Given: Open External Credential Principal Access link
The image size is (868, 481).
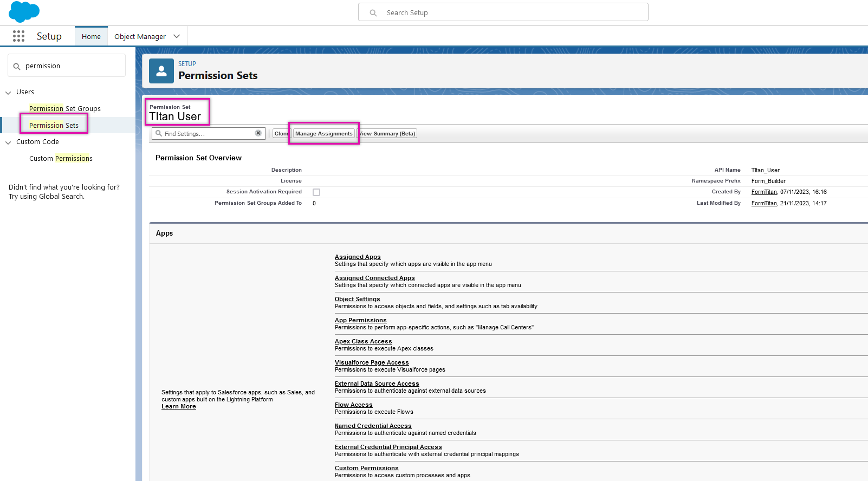Looking at the screenshot, I should point(388,447).
